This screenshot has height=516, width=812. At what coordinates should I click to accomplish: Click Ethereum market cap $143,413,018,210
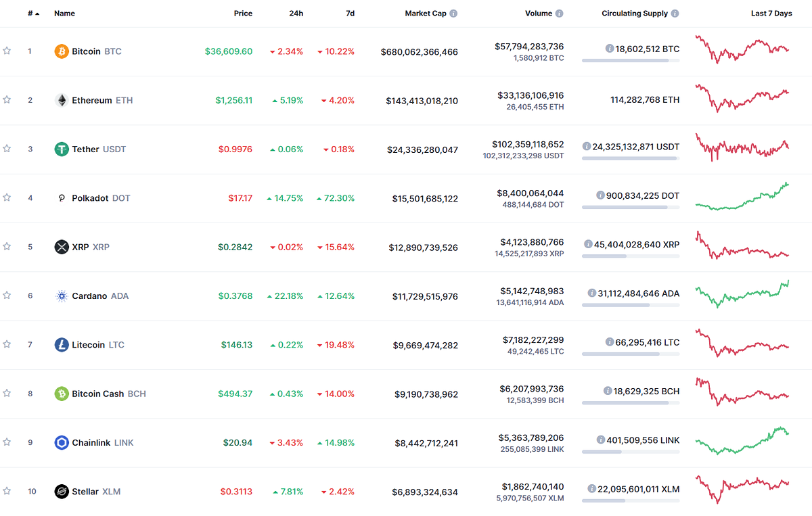[x=422, y=101]
